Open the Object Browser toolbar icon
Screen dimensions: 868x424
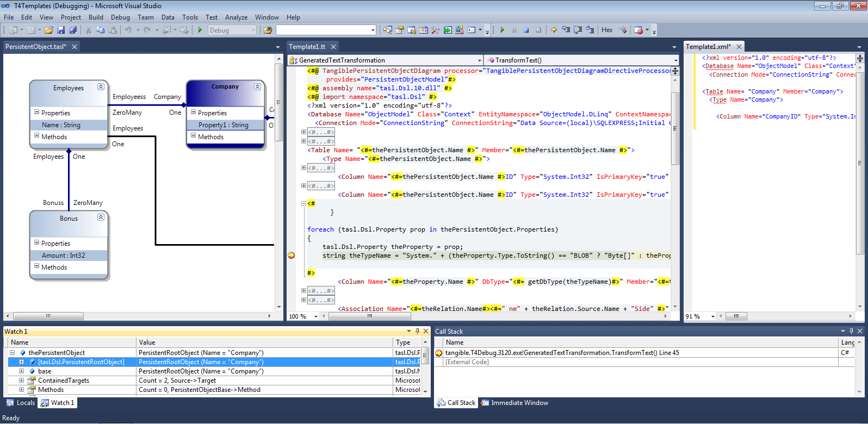click(424, 30)
